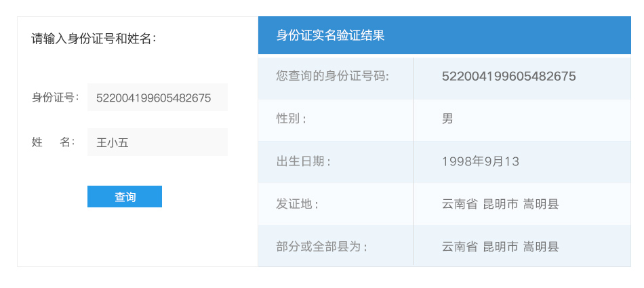Click 云南省 in the 部分或全部县为 row
The height and width of the screenshot is (288, 644).
pos(460,247)
